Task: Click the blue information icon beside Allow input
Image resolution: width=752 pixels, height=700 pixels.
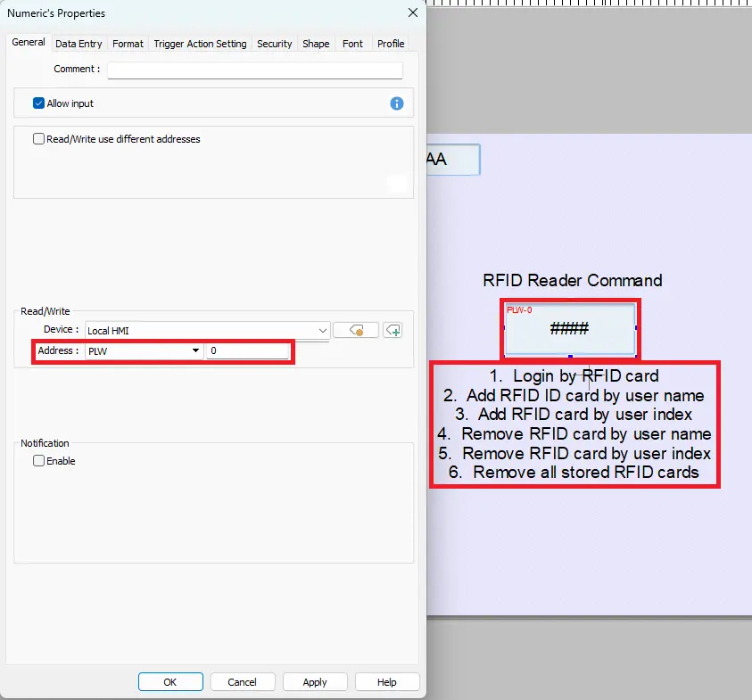Action: click(396, 103)
